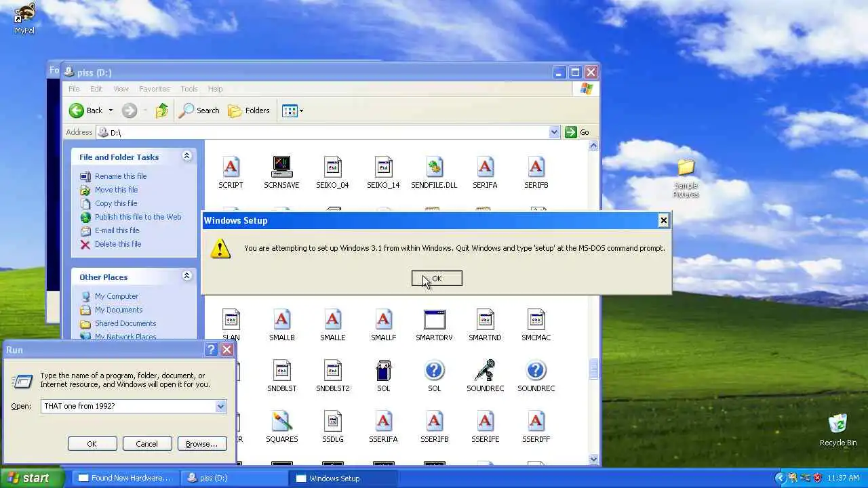Viewport: 868px width, 488px height.
Task: Select the SQUARES file icon
Action: pyautogui.click(x=281, y=421)
